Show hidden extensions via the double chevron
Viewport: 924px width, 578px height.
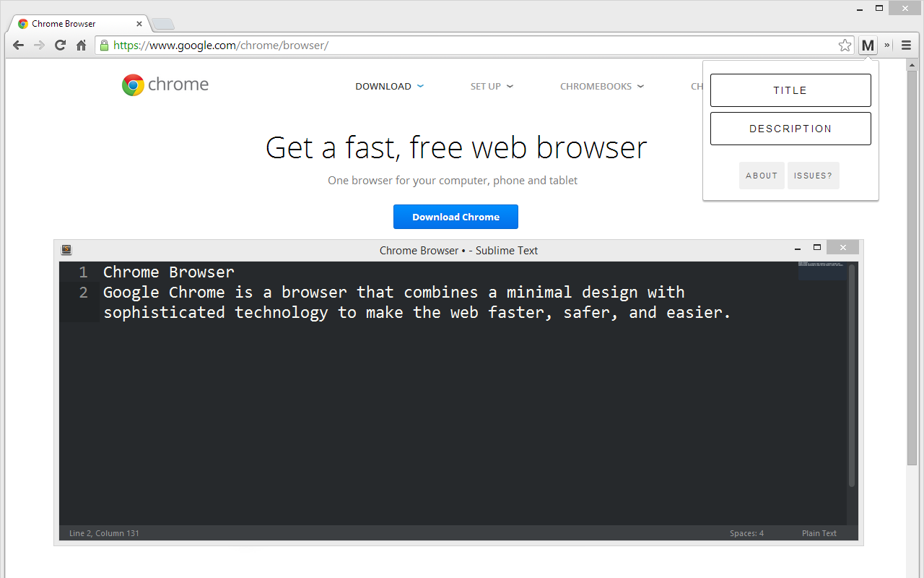click(887, 46)
